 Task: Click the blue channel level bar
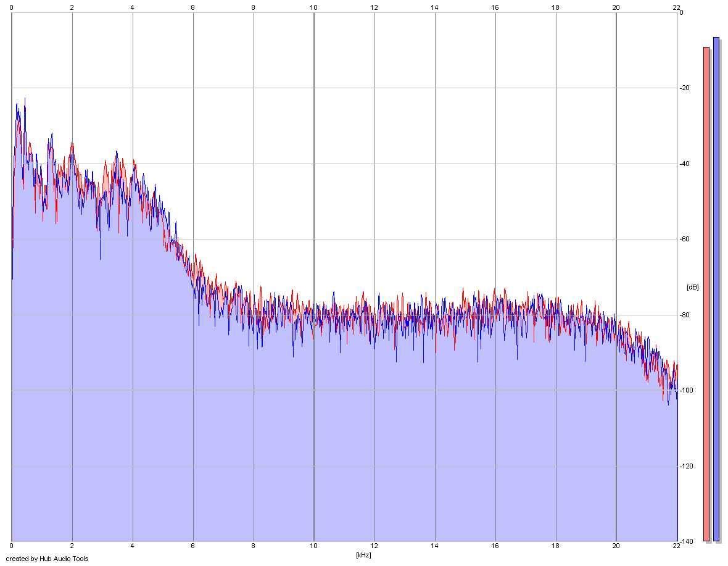pyautogui.click(x=716, y=289)
